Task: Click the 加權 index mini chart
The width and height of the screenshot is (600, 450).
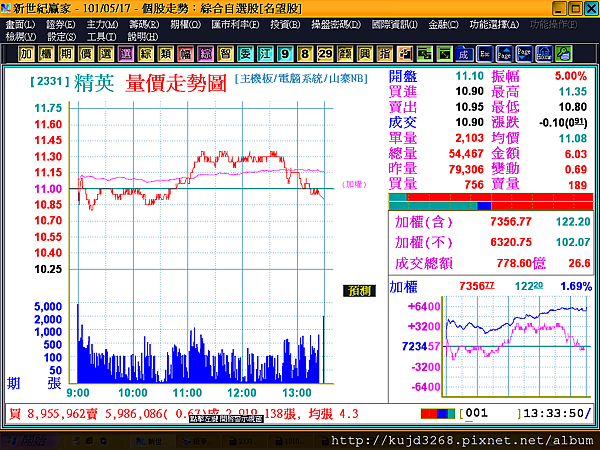Action: [x=515, y=346]
